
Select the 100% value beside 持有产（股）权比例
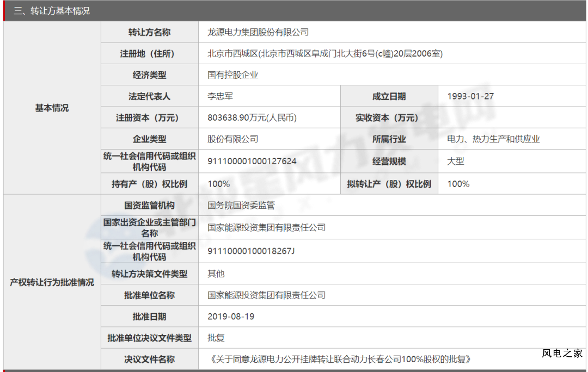219,184
